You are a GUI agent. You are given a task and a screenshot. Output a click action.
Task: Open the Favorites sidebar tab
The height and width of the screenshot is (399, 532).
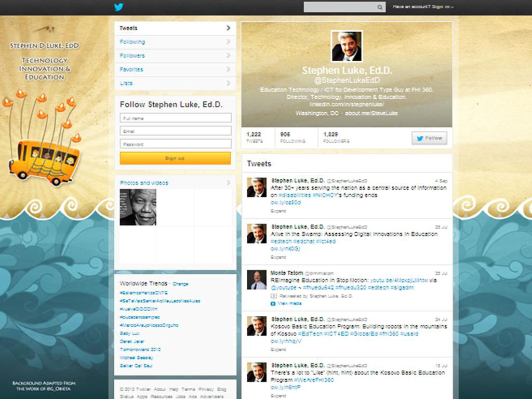point(175,70)
